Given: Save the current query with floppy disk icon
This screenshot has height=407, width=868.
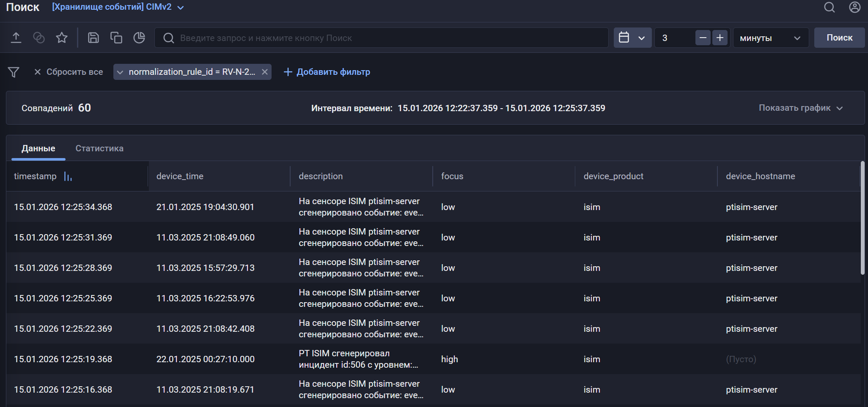Looking at the screenshot, I should [x=93, y=37].
